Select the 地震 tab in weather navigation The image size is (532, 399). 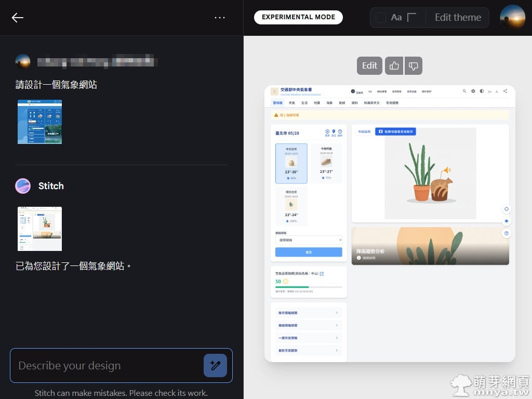tap(317, 103)
